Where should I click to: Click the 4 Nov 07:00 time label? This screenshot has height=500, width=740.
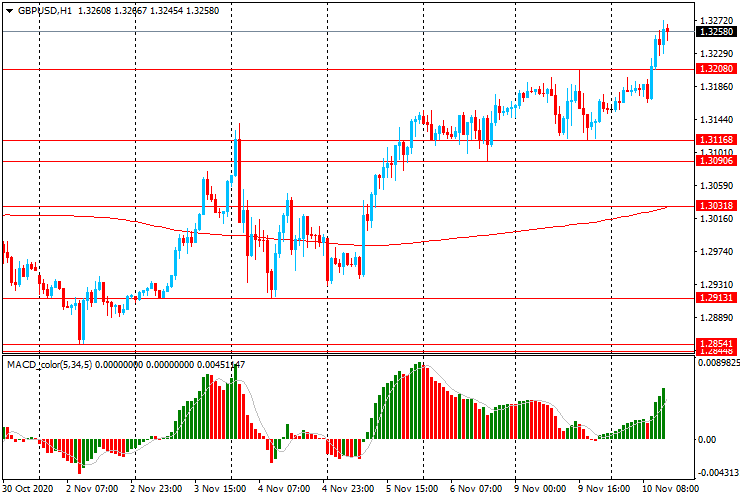coord(284,488)
